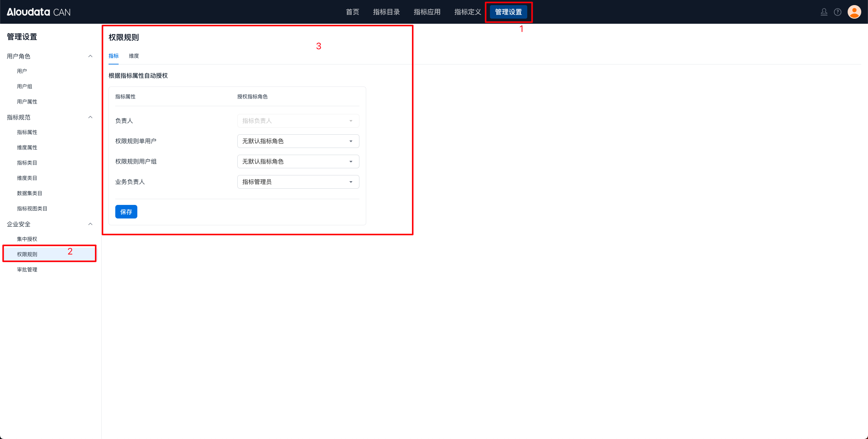Viewport: 868px width, 439px height.
Task: Open the 权限规则用户组 role dropdown
Action: tap(298, 161)
